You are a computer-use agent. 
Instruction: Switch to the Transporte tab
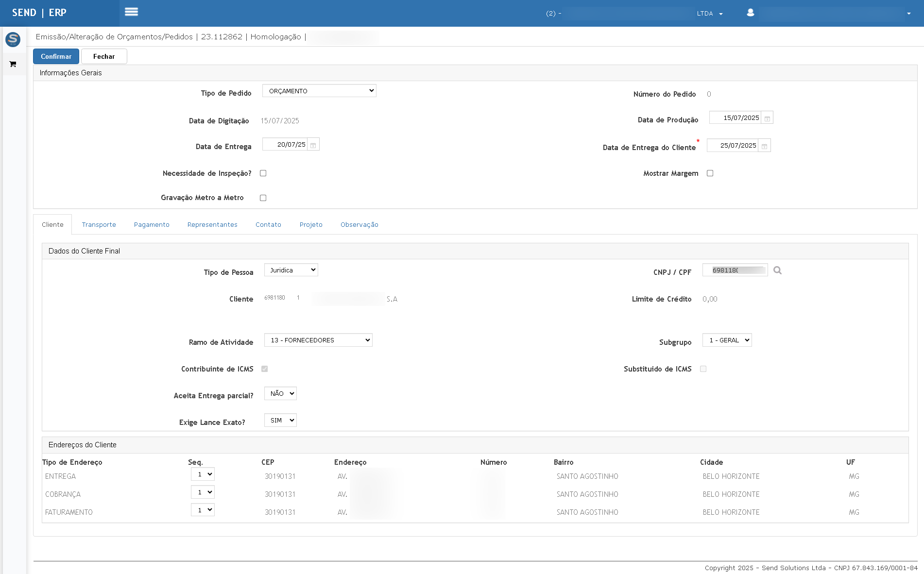click(99, 225)
